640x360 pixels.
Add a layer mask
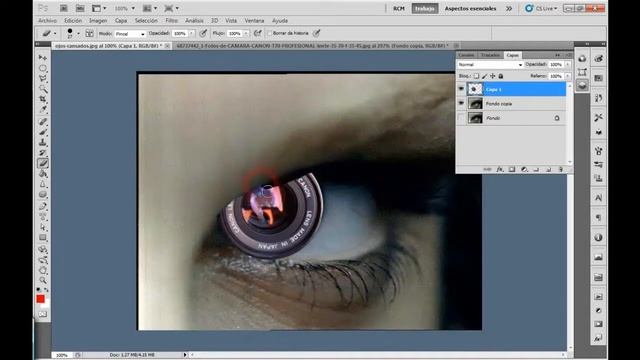[512, 169]
